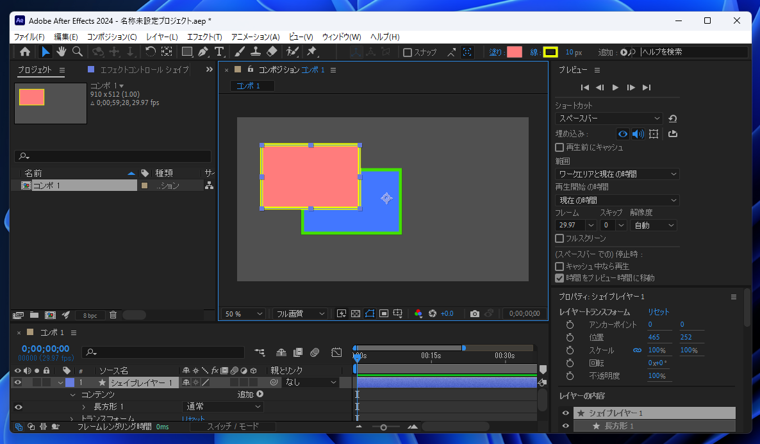Image resolution: width=760 pixels, height=444 pixels.
Task: Enable 再生前にキャッシュ checkbox
Action: pyautogui.click(x=560, y=148)
